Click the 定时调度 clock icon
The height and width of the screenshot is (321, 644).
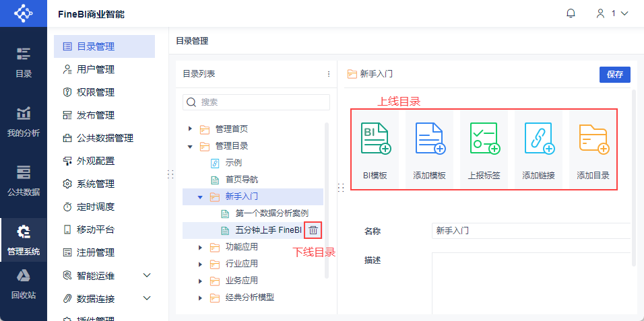coord(67,207)
